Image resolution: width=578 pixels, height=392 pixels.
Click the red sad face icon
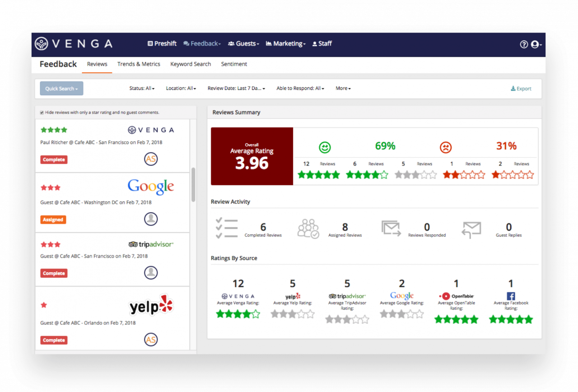click(446, 147)
